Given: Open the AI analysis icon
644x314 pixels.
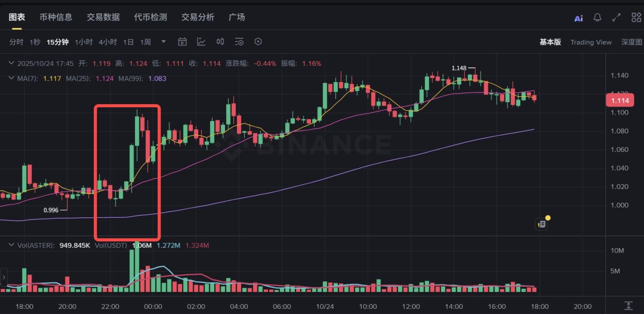Looking at the screenshot, I should click(x=578, y=18).
